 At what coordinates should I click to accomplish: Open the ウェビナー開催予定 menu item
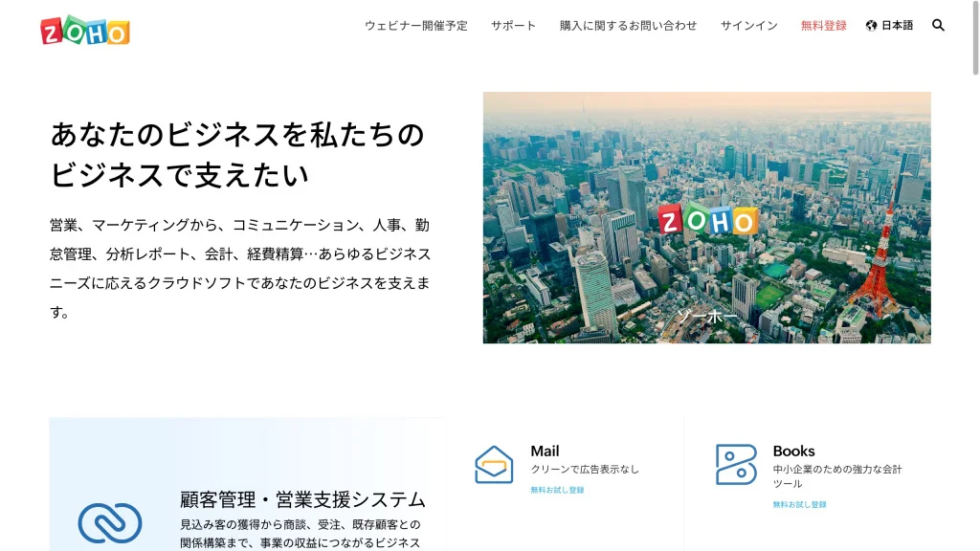(415, 26)
